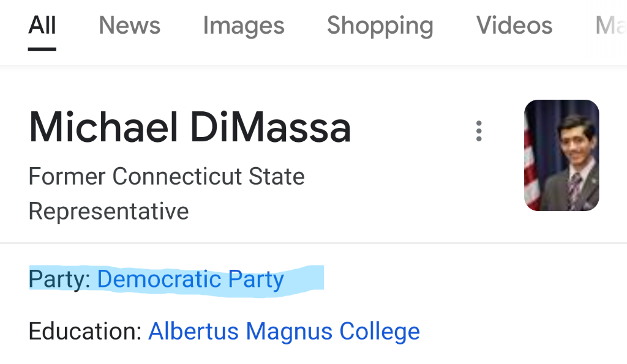Click the first name Michael in heading

click(103, 128)
